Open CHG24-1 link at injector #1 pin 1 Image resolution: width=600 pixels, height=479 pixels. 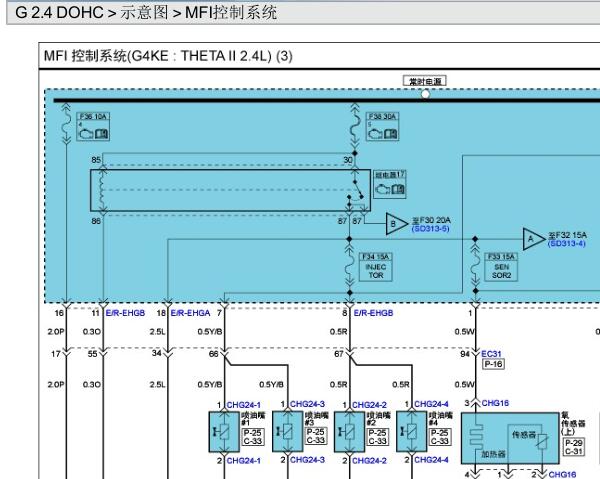[244, 405]
